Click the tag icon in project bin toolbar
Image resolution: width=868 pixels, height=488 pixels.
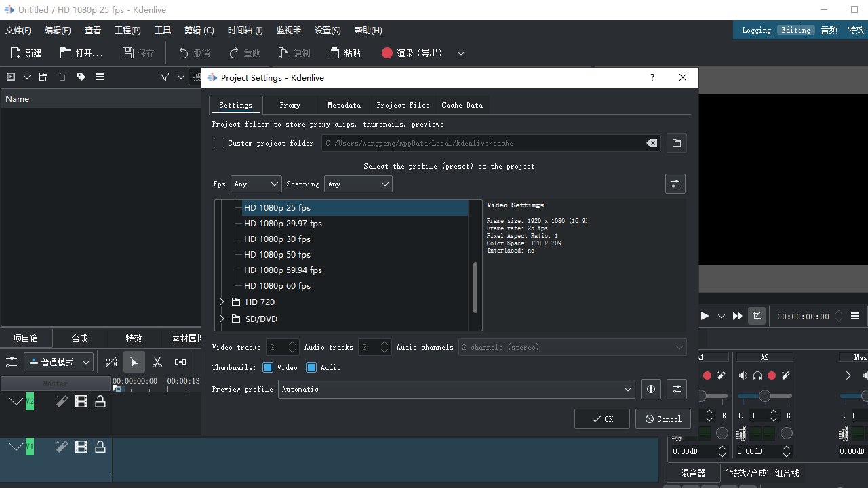81,77
